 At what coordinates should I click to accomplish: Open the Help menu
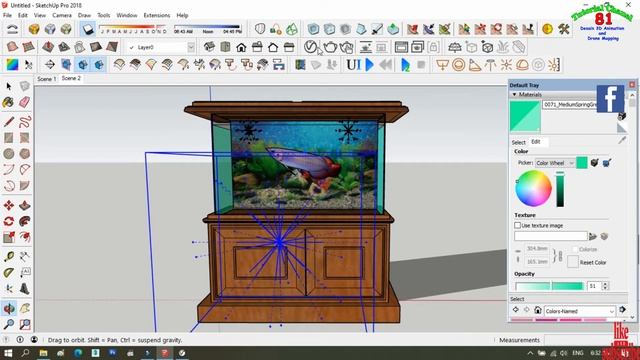182,15
